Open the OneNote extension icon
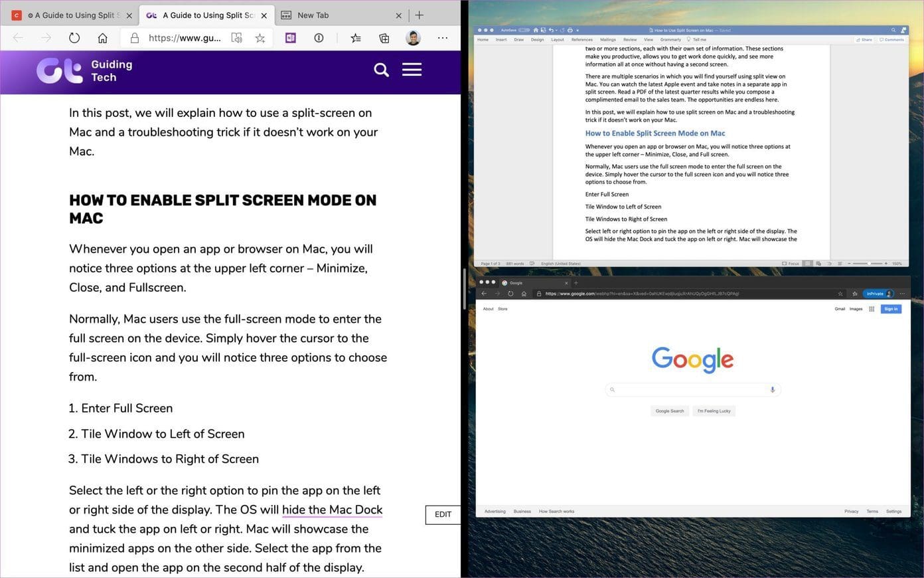 tap(291, 38)
